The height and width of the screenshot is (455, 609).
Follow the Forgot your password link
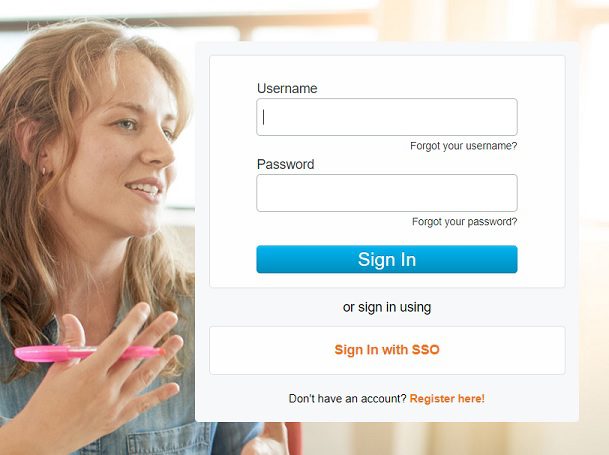click(465, 222)
